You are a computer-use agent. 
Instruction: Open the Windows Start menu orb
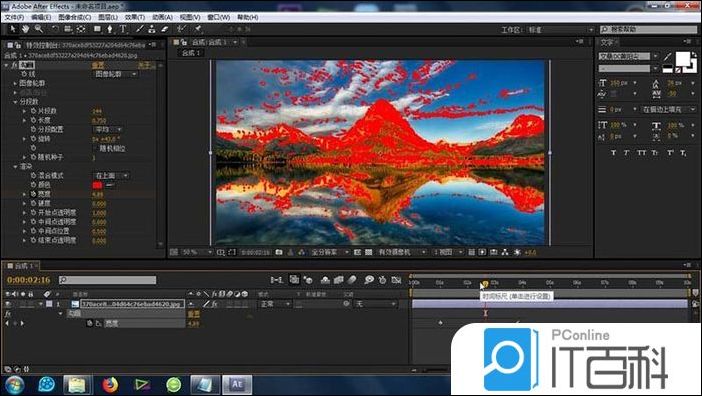(x=15, y=385)
